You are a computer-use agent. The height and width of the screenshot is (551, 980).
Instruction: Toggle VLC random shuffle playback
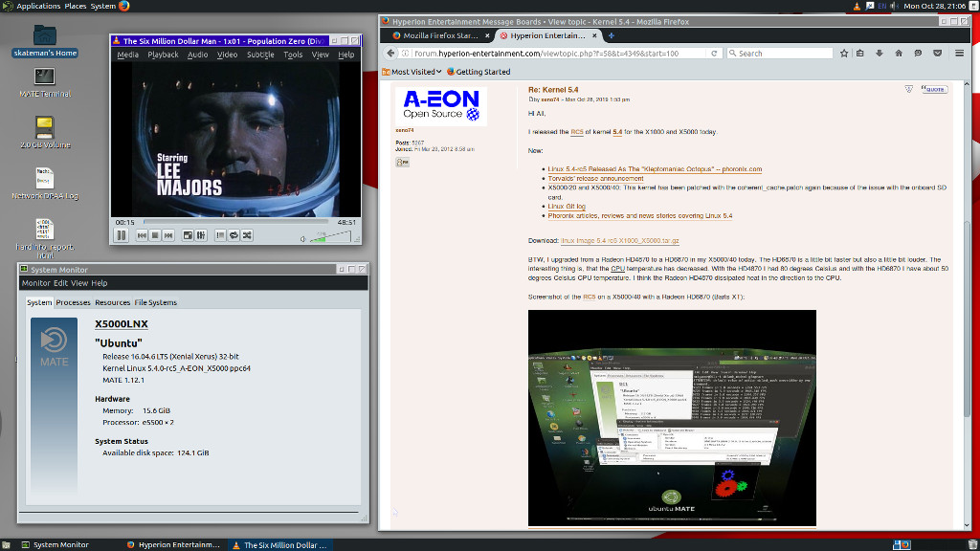(x=247, y=235)
